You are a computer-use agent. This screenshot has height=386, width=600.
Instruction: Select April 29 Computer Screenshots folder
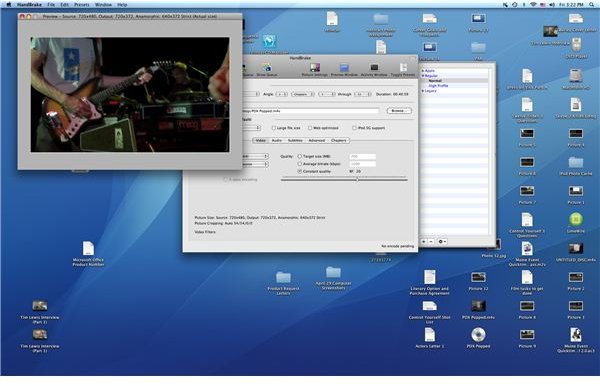pos(333,278)
